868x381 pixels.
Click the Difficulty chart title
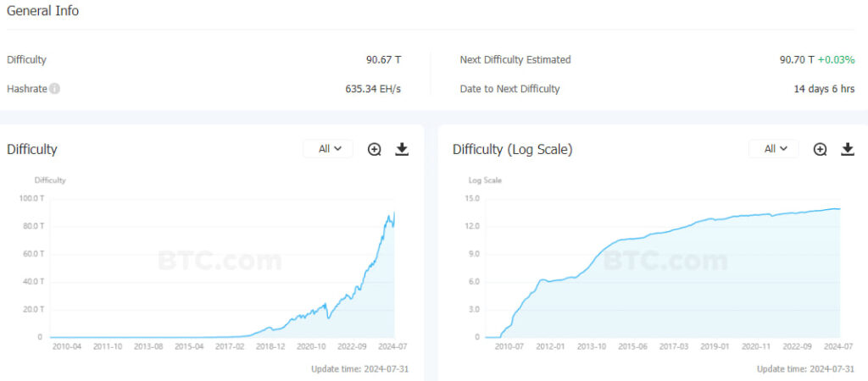coord(32,150)
